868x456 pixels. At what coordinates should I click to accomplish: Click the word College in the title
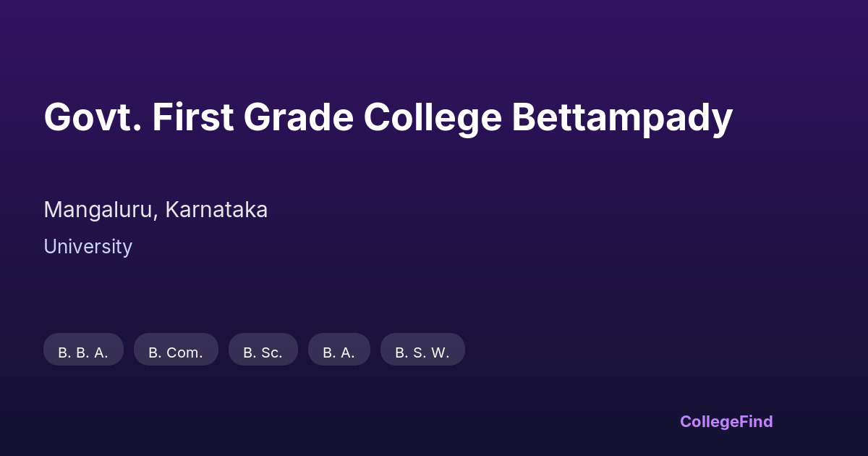pyautogui.click(x=432, y=117)
